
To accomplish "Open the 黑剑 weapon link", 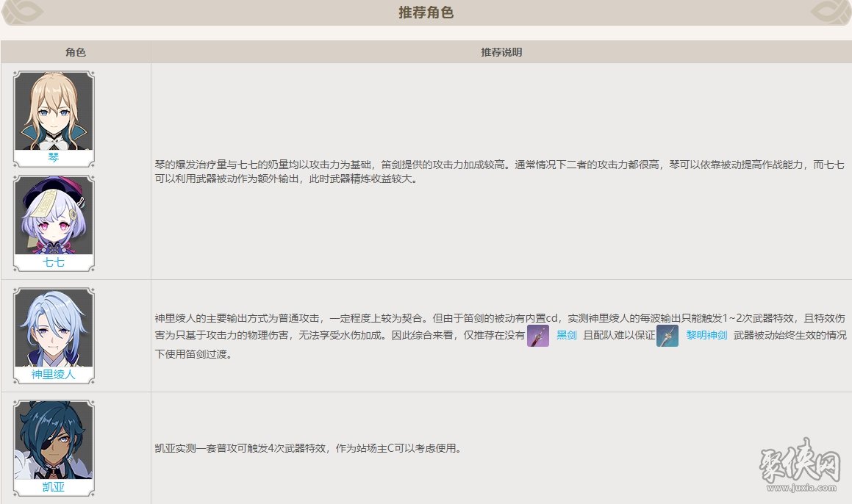I will click(566, 335).
